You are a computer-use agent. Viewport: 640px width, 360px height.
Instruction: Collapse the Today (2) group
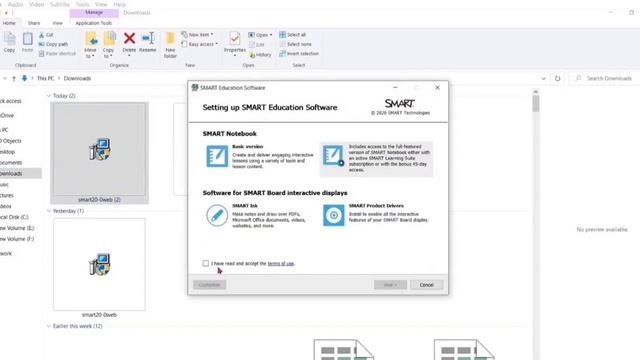click(49, 96)
